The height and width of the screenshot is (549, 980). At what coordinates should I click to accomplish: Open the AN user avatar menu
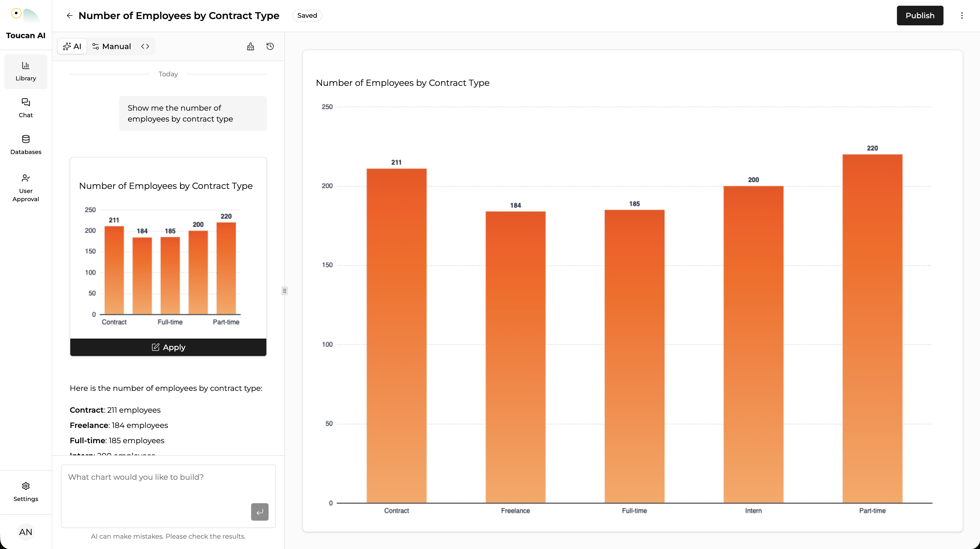click(x=26, y=532)
